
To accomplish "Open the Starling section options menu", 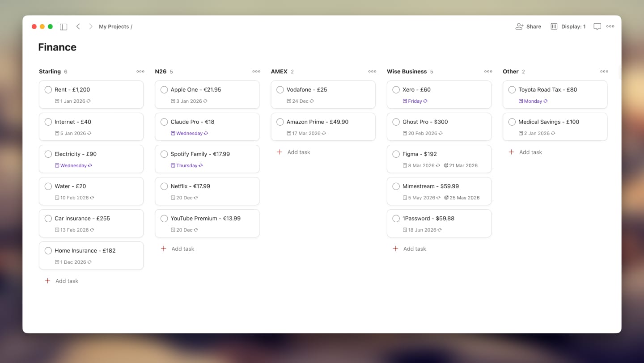I will click(140, 71).
